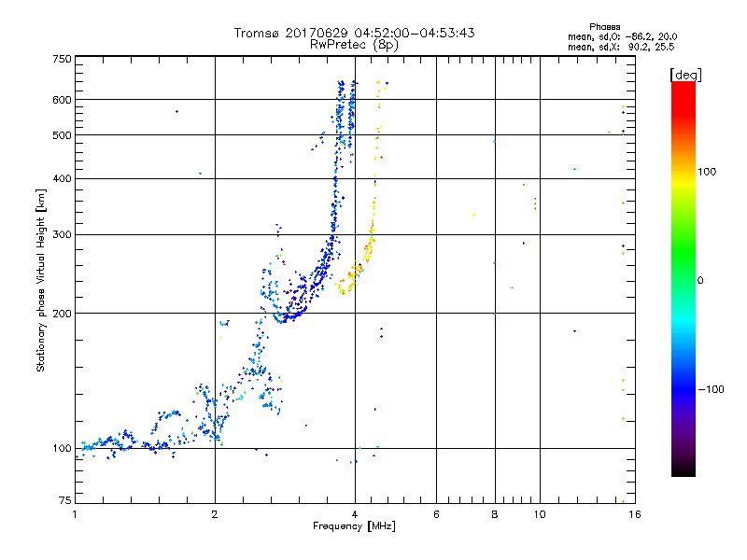747x560 pixels.
Task: Click the 'mean, sd,O: -86.2, 20.0' statistic
Action: point(622,36)
